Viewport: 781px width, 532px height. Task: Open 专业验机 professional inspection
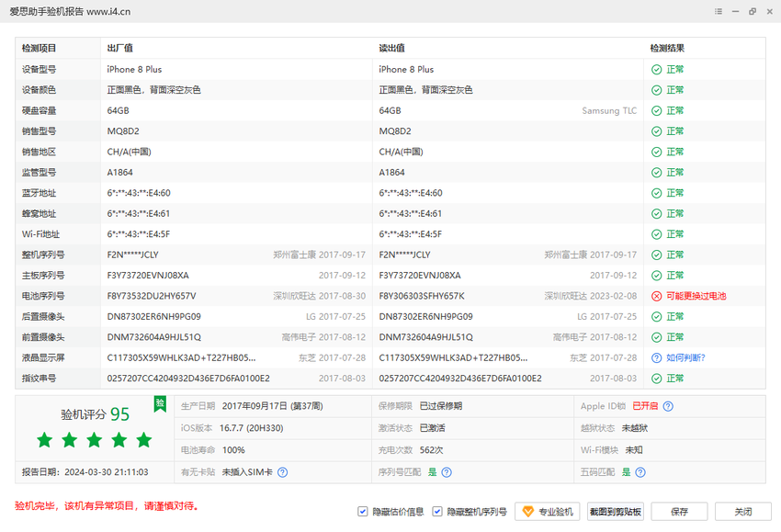pos(548,512)
